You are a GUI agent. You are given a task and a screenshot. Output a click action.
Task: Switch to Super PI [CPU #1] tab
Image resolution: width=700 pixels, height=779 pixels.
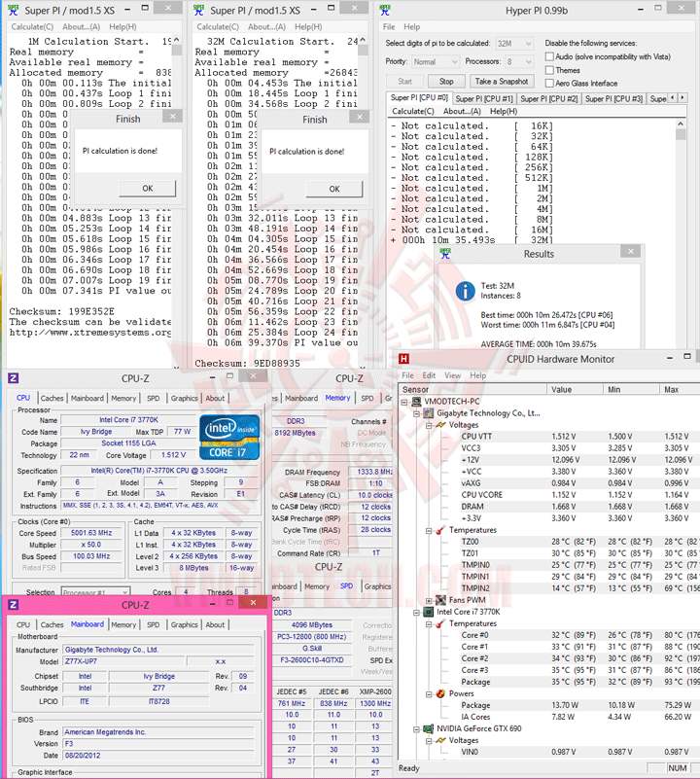484,99
